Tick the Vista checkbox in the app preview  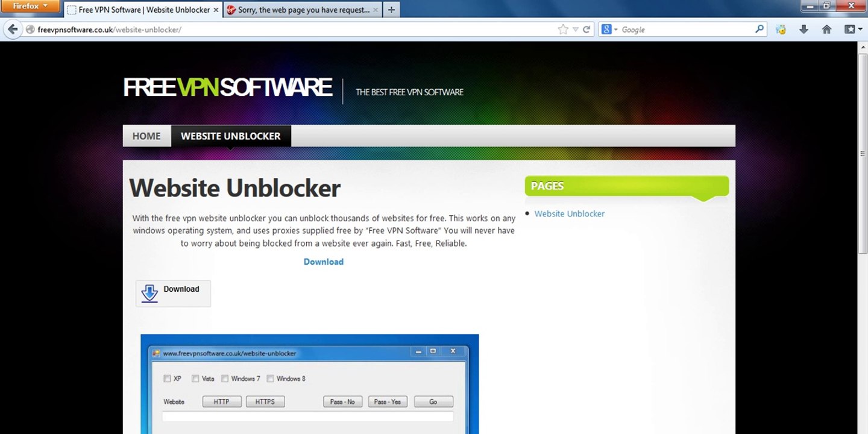click(195, 379)
